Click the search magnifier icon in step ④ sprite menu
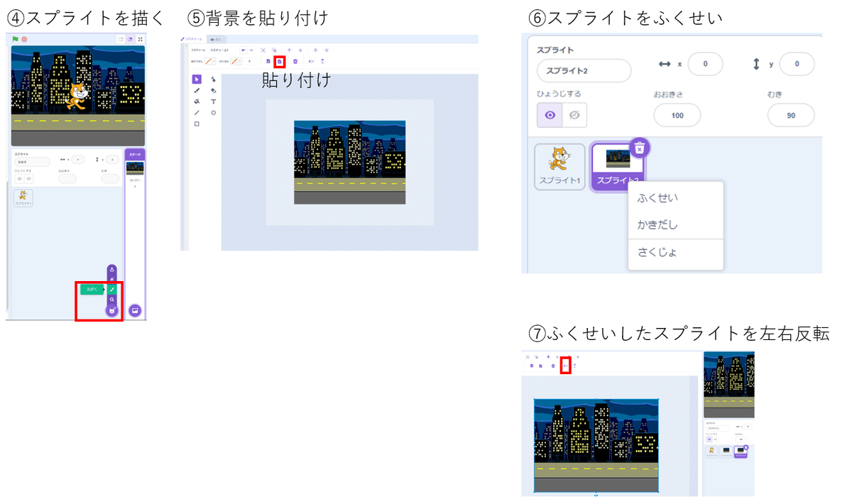Image resolution: width=852 pixels, height=504 pixels. pyautogui.click(x=112, y=300)
